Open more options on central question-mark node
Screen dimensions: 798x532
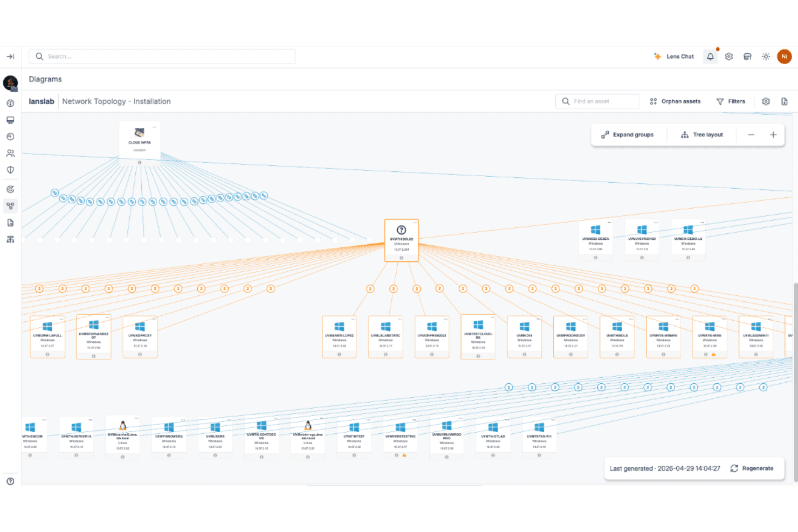point(415,223)
